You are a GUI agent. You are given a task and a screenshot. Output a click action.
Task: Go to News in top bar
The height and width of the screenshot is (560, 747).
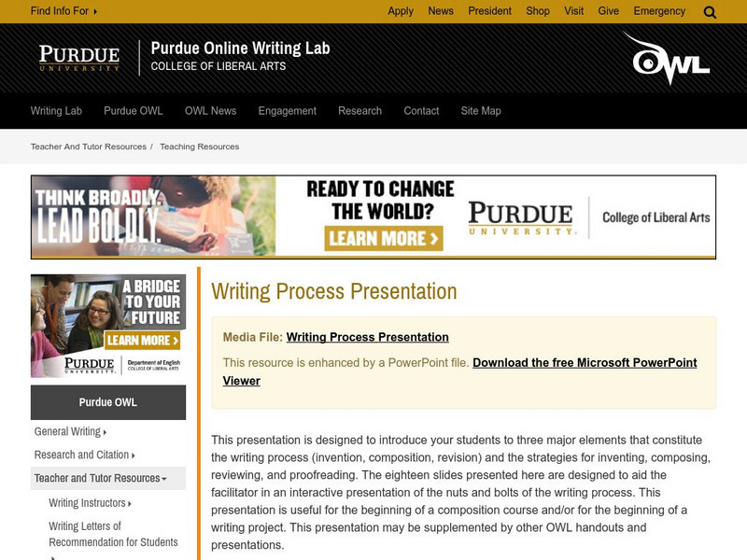[441, 11]
